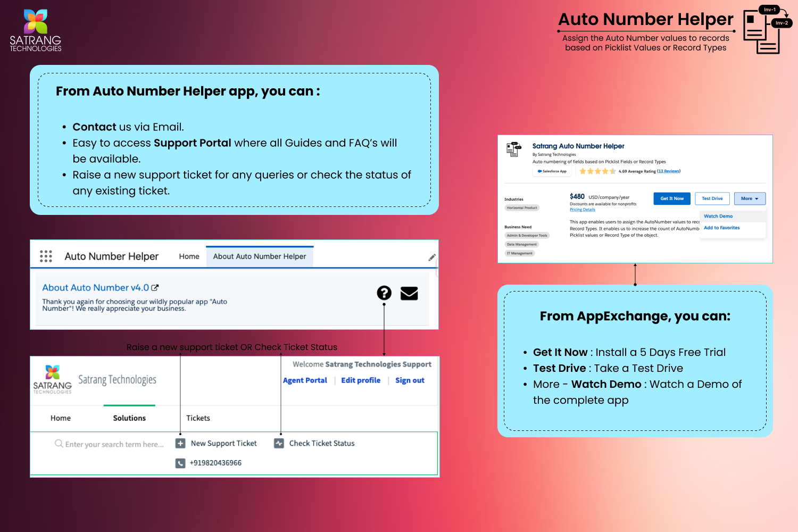This screenshot has height=532, width=798.
Task: Click the pulse icon beside Check Ticket Status
Action: pos(279,443)
